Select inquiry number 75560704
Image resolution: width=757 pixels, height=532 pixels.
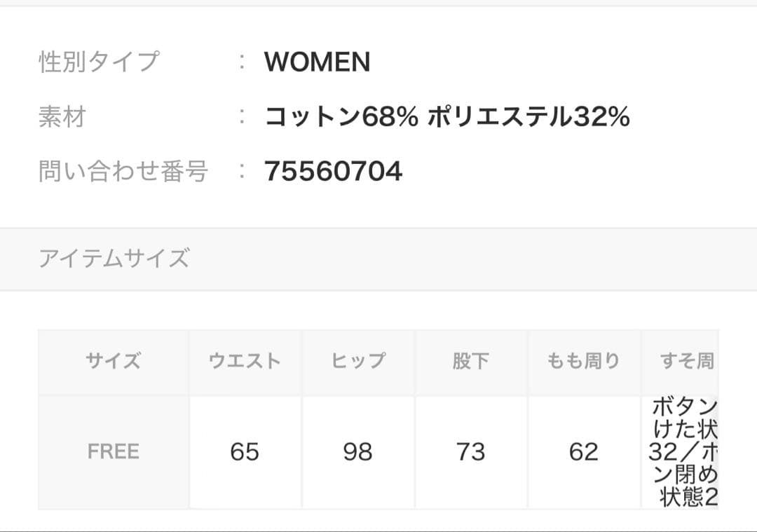[x=333, y=171]
